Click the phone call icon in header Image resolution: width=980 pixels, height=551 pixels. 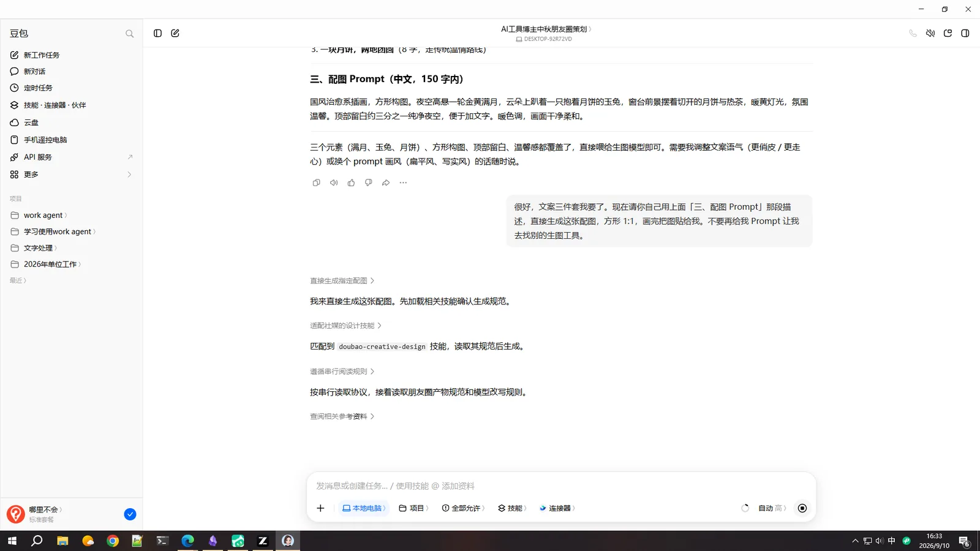913,33
